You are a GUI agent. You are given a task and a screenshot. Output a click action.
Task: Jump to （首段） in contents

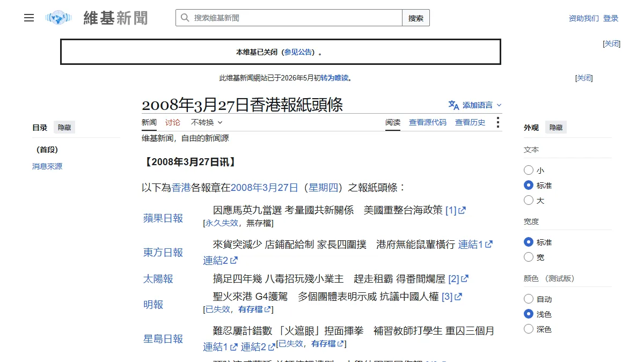click(x=47, y=150)
